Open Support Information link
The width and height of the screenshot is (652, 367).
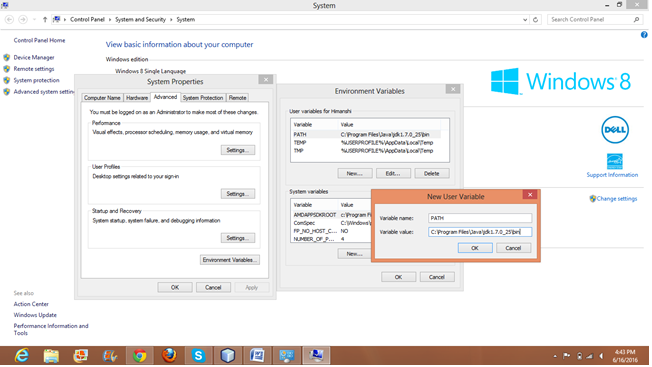tap(612, 175)
